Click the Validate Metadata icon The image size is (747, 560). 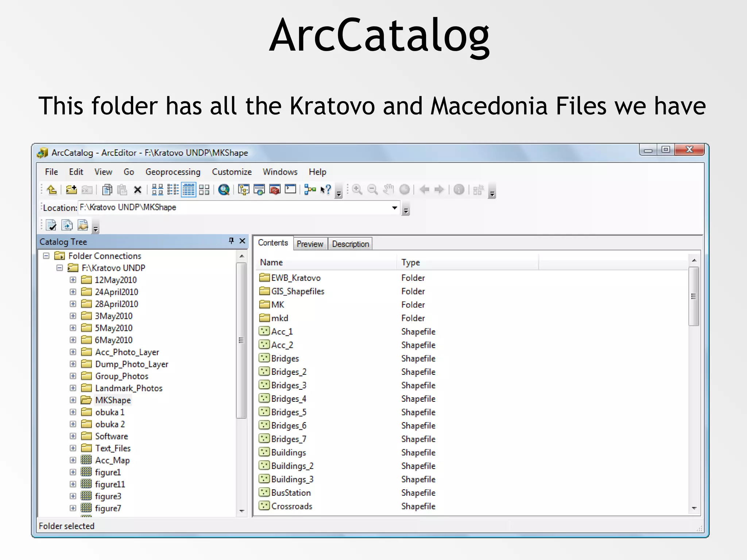tap(51, 225)
